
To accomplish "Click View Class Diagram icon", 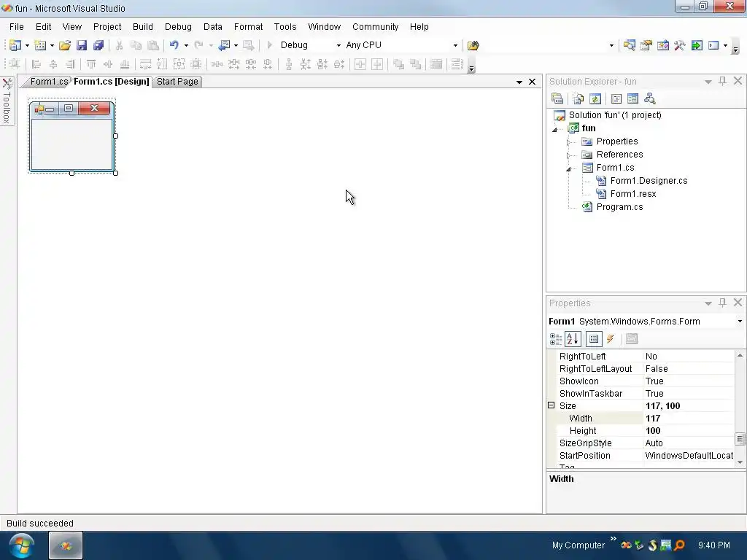I will pyautogui.click(x=649, y=98).
